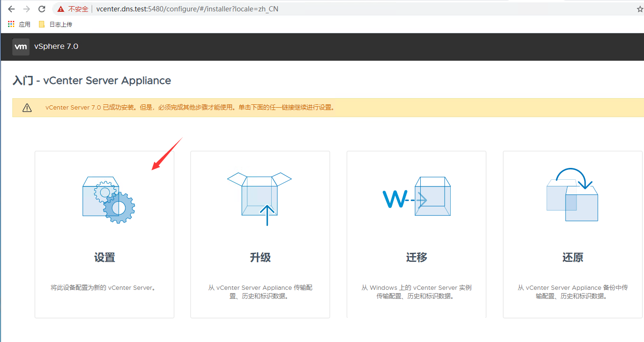Go back with the browser back arrow
Viewport: 644px width, 342px height.
click(11, 9)
